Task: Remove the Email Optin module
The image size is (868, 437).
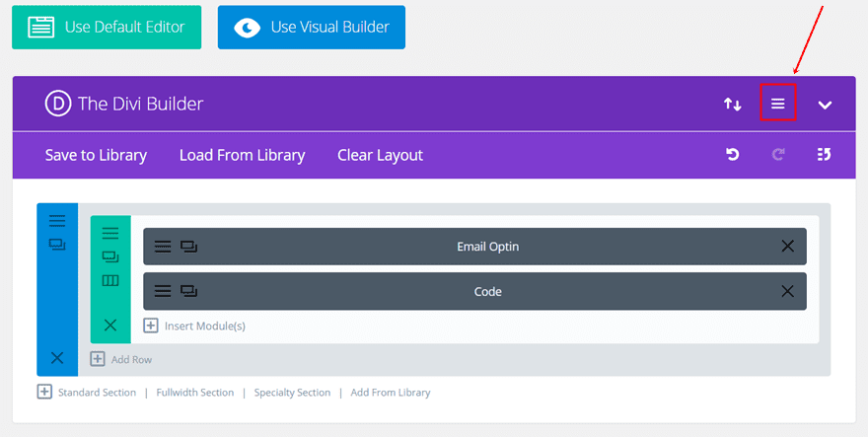Action: (787, 246)
